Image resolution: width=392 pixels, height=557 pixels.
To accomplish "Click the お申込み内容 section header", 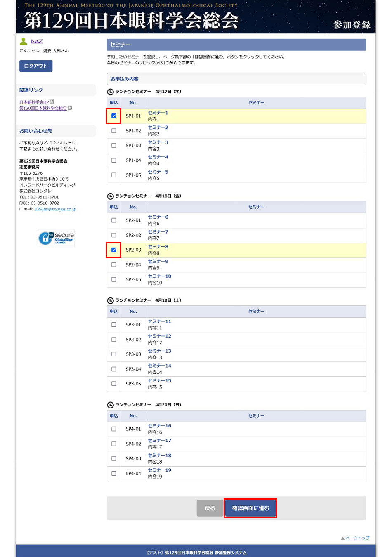I will click(236, 79).
